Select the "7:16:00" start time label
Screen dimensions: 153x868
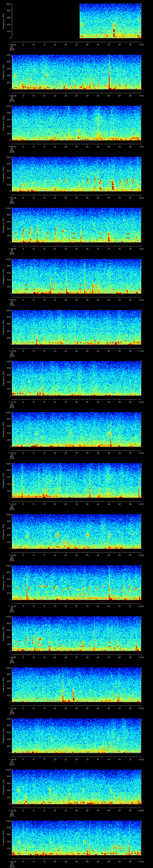(12, 657)
